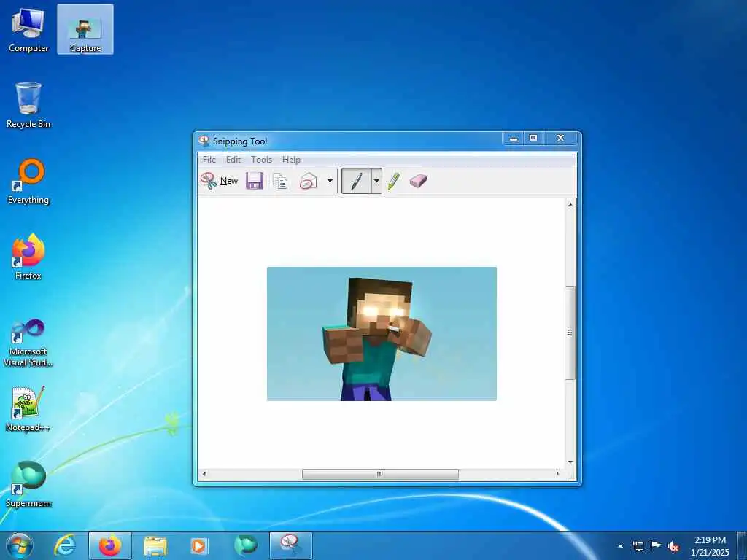747x560 pixels.
Task: Select the Supermium desktop shortcut
Action: tap(28, 485)
